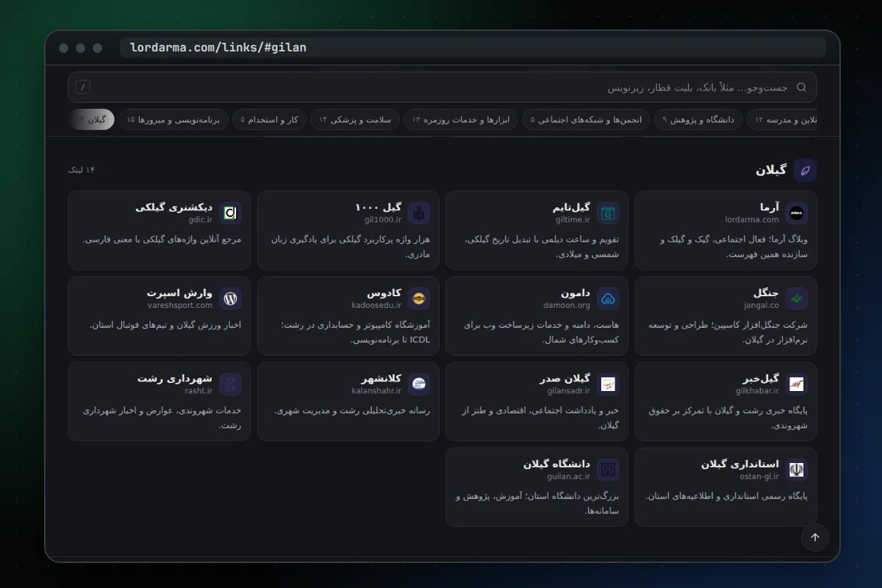Click the rasht.ir municipality icon

coord(230,384)
